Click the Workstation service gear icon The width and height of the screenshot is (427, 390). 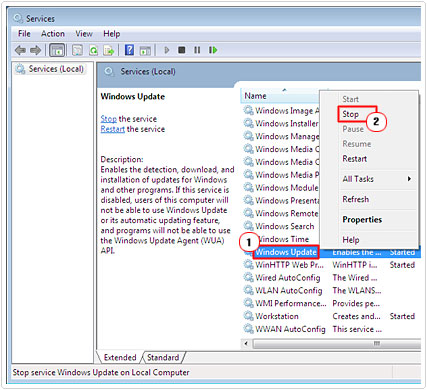click(x=248, y=315)
